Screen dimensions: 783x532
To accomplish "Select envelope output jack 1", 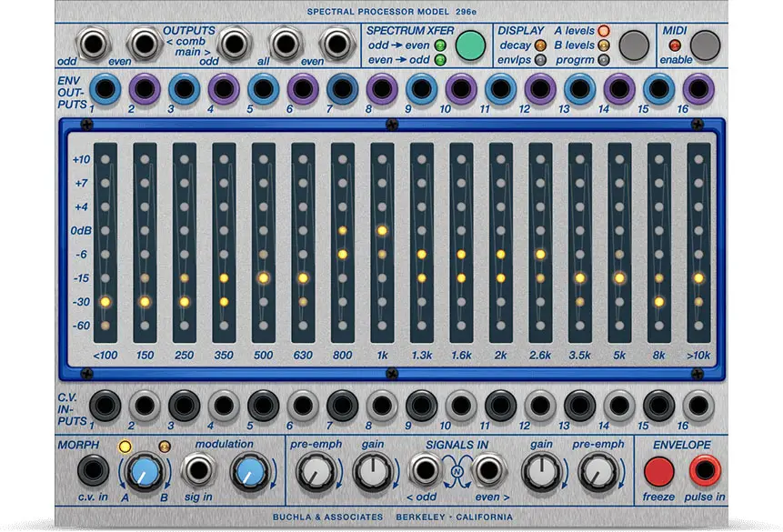I will (105, 89).
